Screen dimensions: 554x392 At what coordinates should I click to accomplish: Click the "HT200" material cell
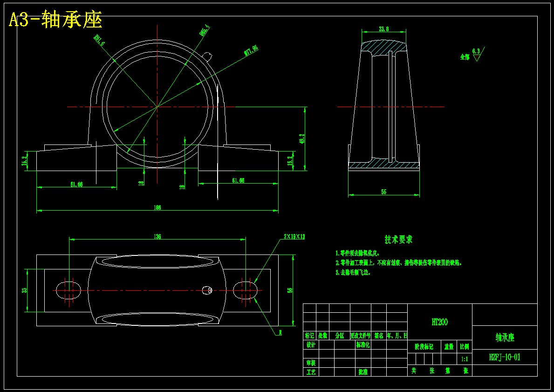439,322
